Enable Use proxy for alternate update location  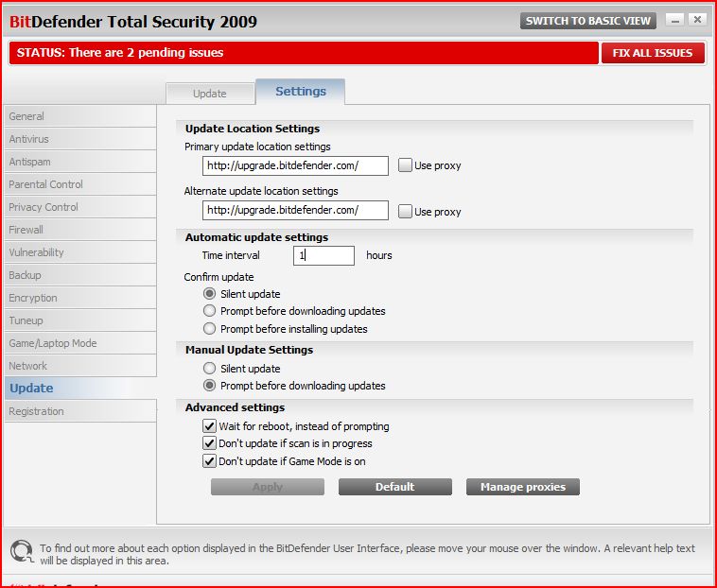405,211
